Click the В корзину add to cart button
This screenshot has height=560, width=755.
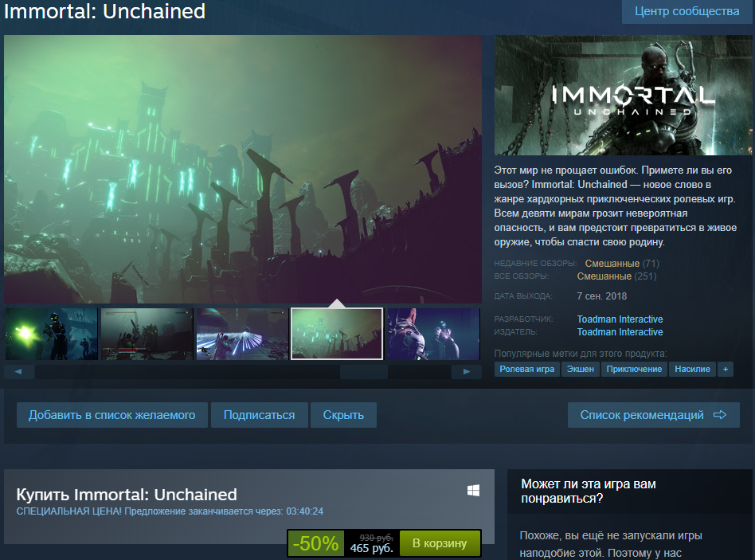440,543
